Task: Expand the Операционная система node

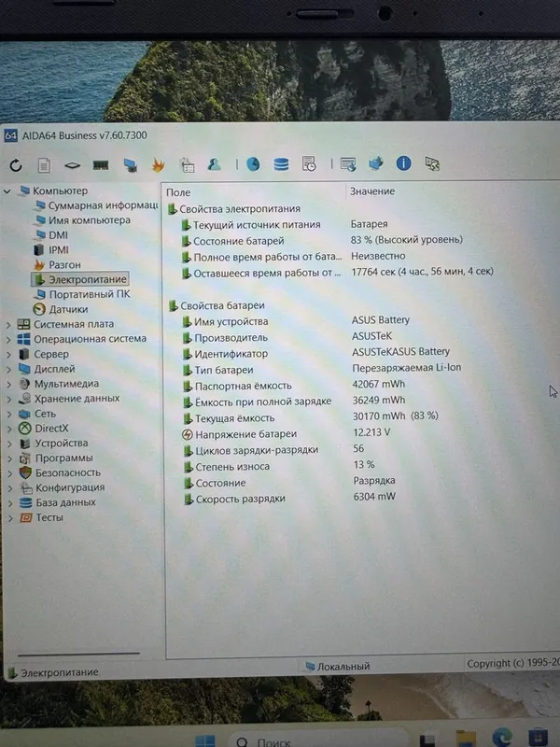Action: pos(8,340)
